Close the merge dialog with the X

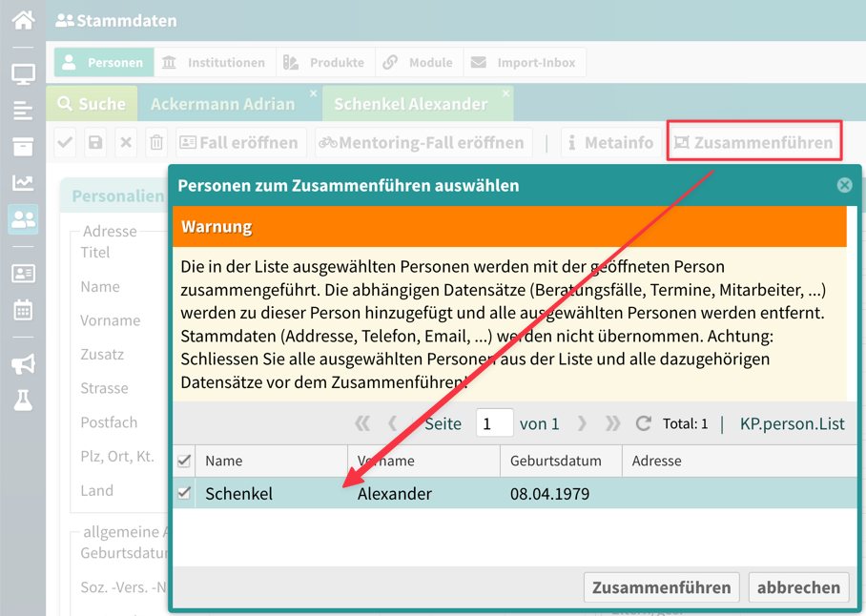844,185
